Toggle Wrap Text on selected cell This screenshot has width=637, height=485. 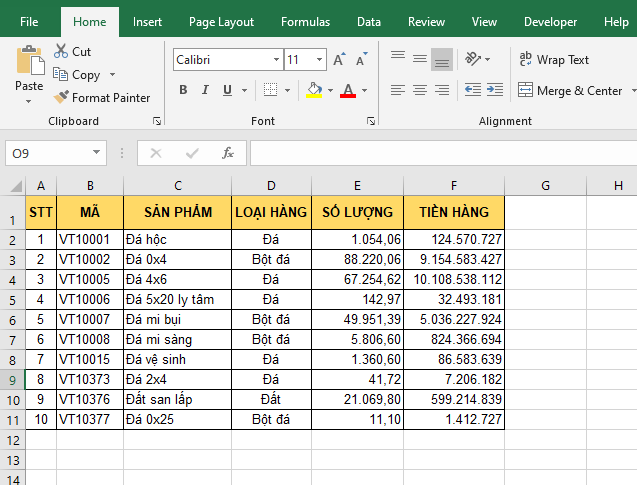(554, 60)
